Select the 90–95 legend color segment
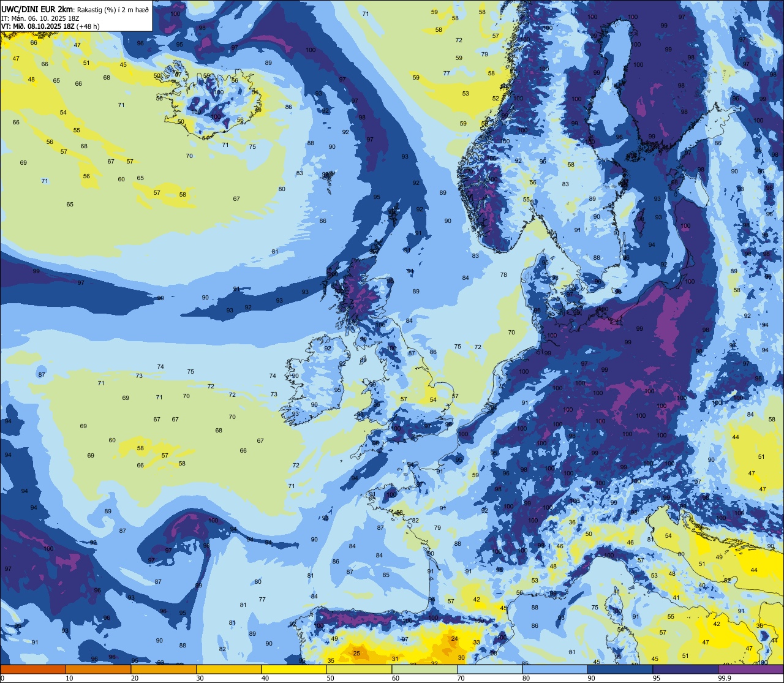The height and width of the screenshot is (683, 784). click(x=620, y=669)
